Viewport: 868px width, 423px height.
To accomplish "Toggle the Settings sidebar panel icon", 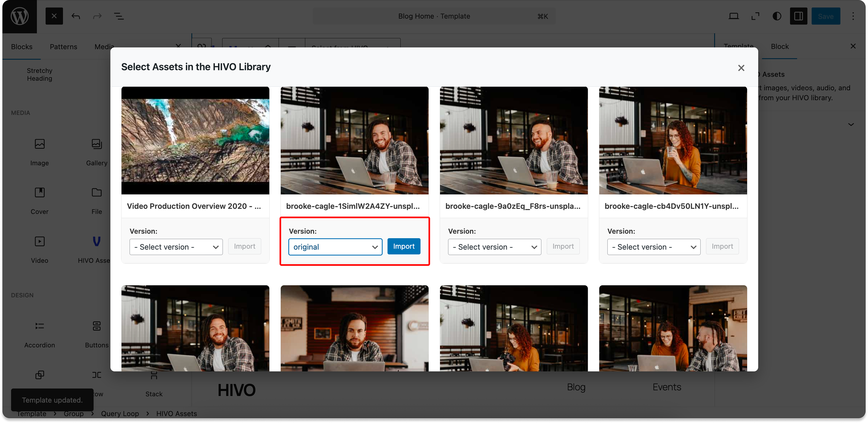I will pyautogui.click(x=798, y=16).
